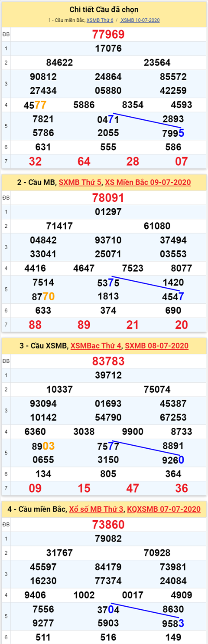The height and width of the screenshot is (644, 208).
Task: Click sixth prize number 555
Action: 108,147
